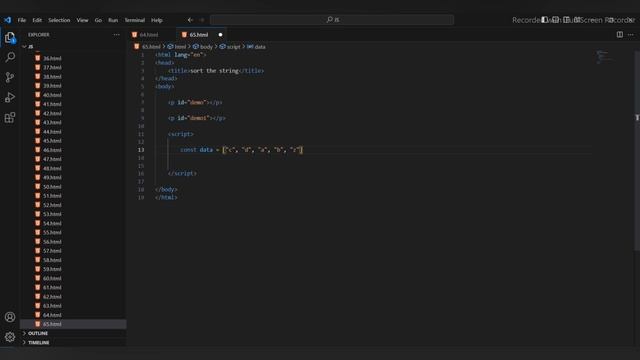640x360 pixels.
Task: Go back with the navigation arrow
Action: (190, 20)
